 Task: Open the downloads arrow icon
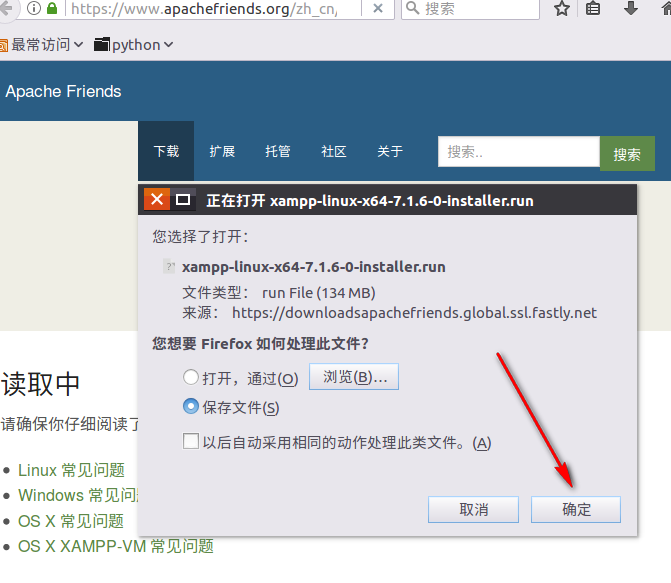click(x=631, y=8)
